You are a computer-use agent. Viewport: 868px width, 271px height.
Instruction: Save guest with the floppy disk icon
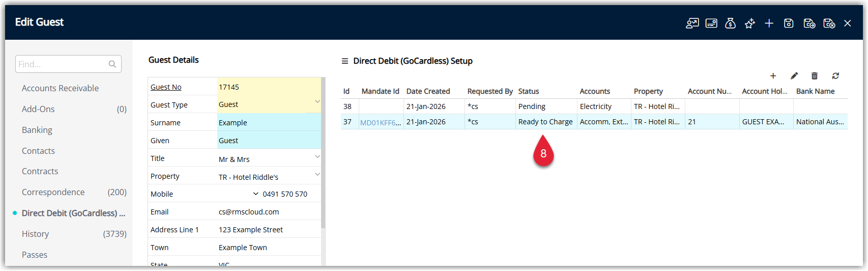tap(789, 23)
